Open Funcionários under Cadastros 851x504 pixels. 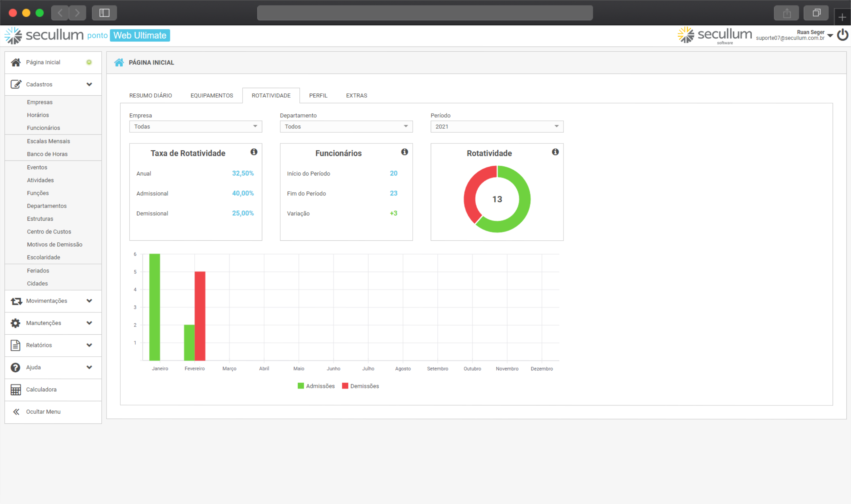click(44, 128)
